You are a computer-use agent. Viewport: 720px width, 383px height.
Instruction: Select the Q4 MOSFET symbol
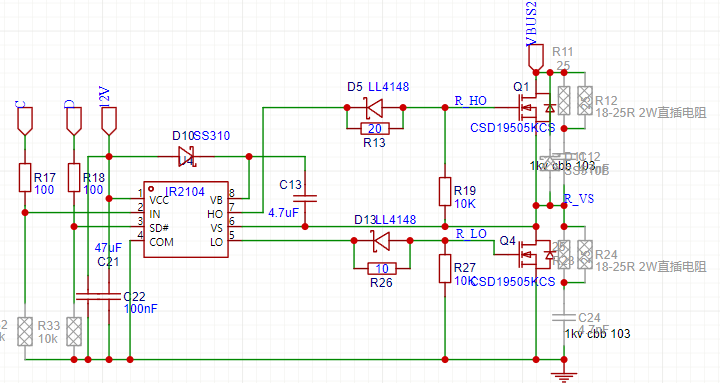point(536,254)
